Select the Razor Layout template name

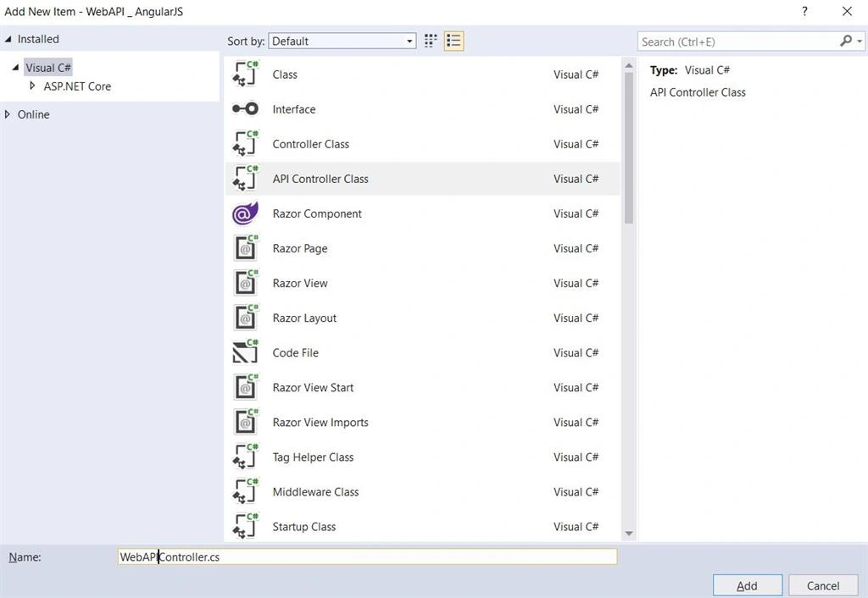tap(304, 318)
